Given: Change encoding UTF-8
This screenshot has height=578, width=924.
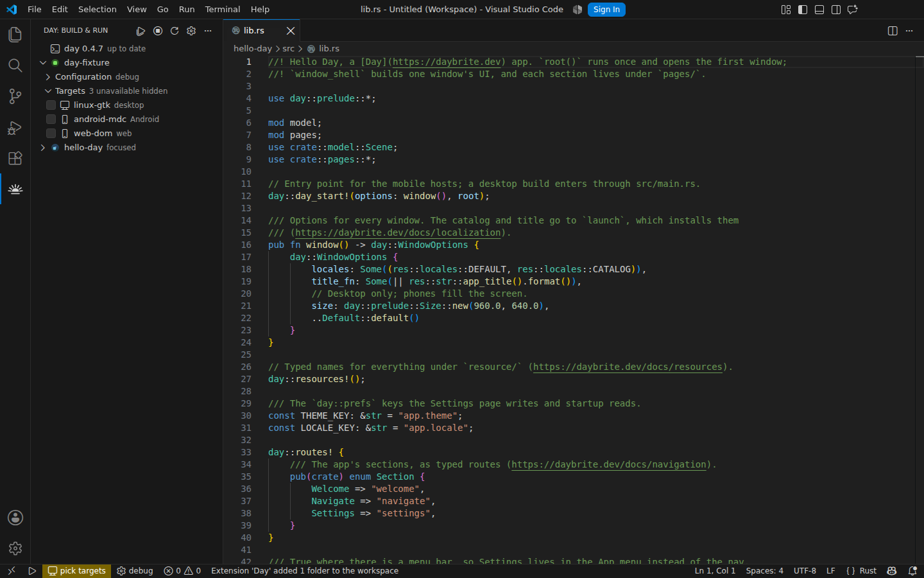Looking at the screenshot, I should [805, 571].
